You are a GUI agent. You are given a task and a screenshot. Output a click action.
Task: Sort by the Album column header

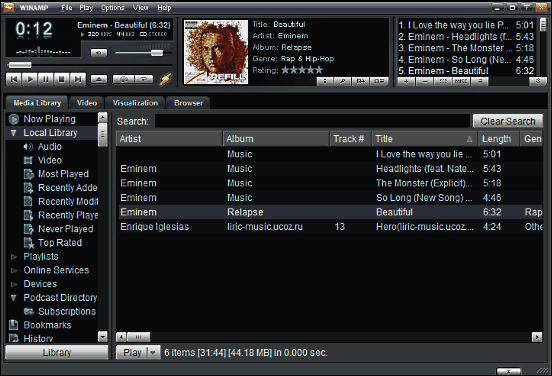click(276, 139)
